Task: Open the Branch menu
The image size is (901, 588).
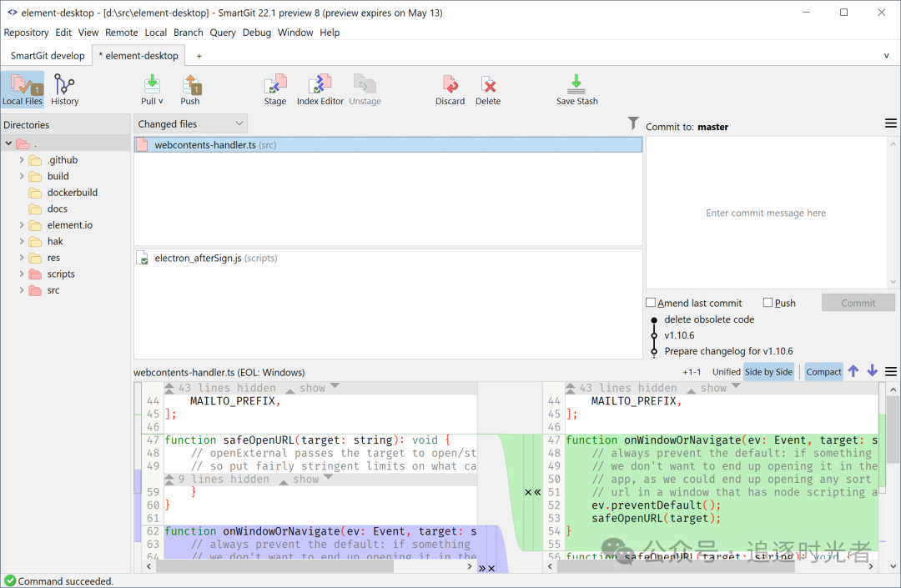Action: click(188, 33)
